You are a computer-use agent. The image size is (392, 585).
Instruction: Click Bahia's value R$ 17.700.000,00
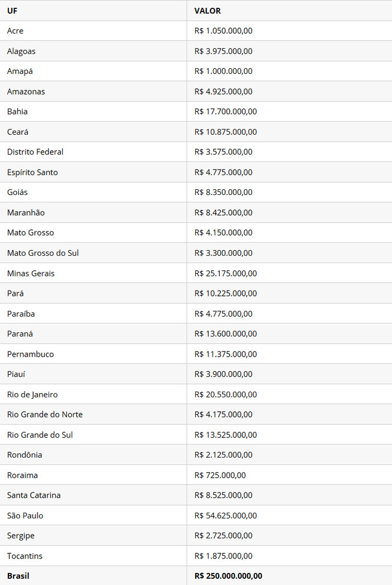(x=226, y=111)
